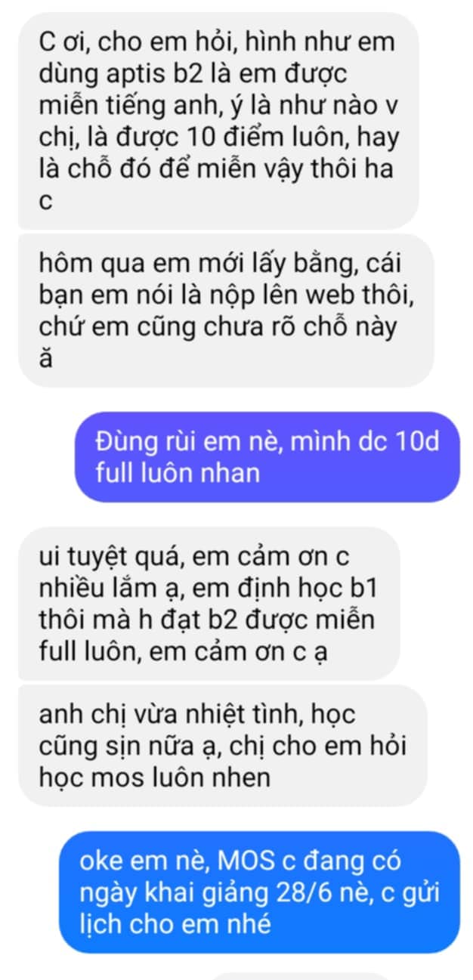Open the message starting "ui tuyệt quá"
The width and height of the screenshot is (473, 980).
coord(209,604)
